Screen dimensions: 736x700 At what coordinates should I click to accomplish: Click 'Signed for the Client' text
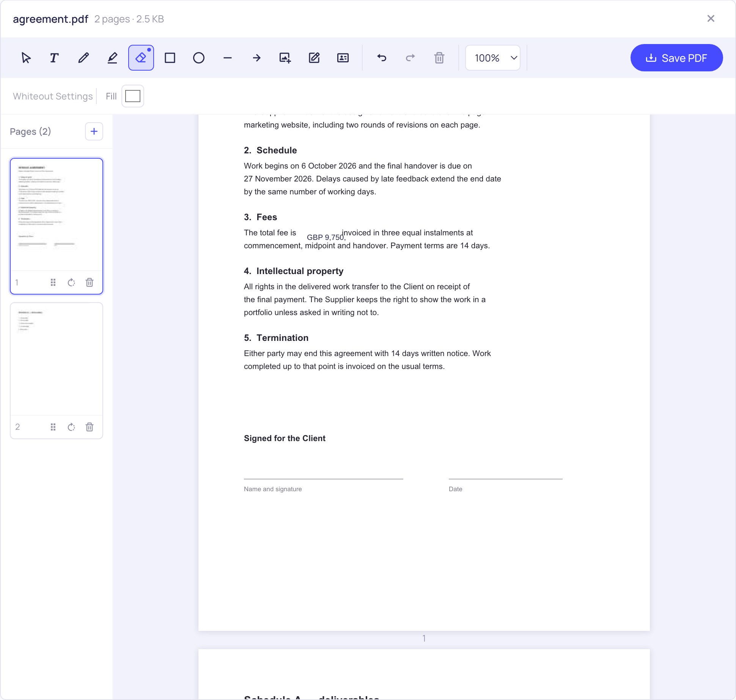[x=285, y=438]
